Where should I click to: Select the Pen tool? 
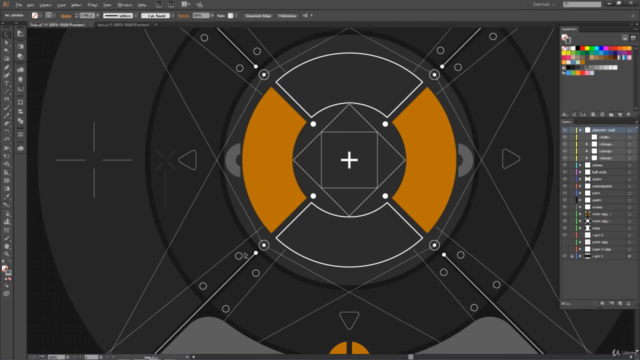(7, 67)
